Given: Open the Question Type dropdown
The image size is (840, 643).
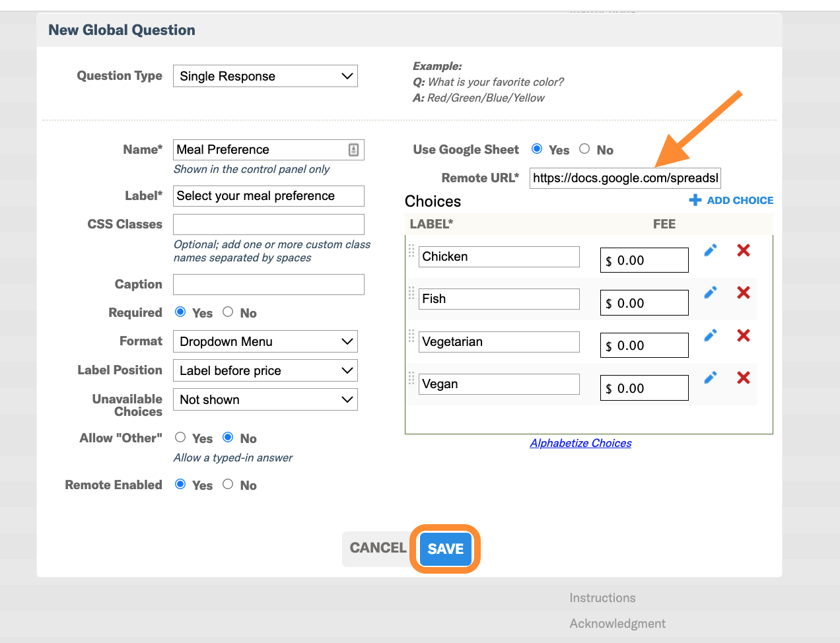Looking at the screenshot, I should tap(265, 76).
